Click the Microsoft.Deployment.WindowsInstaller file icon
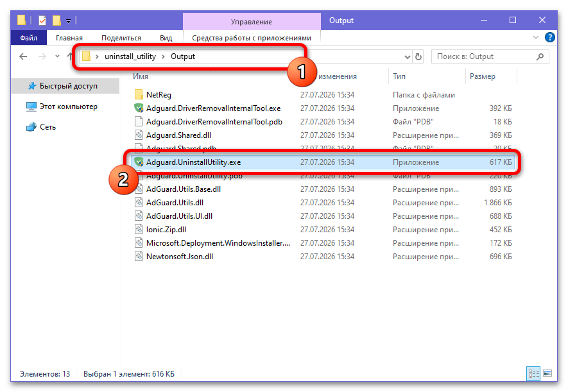The width and height of the screenshot is (568, 392). 139,243
